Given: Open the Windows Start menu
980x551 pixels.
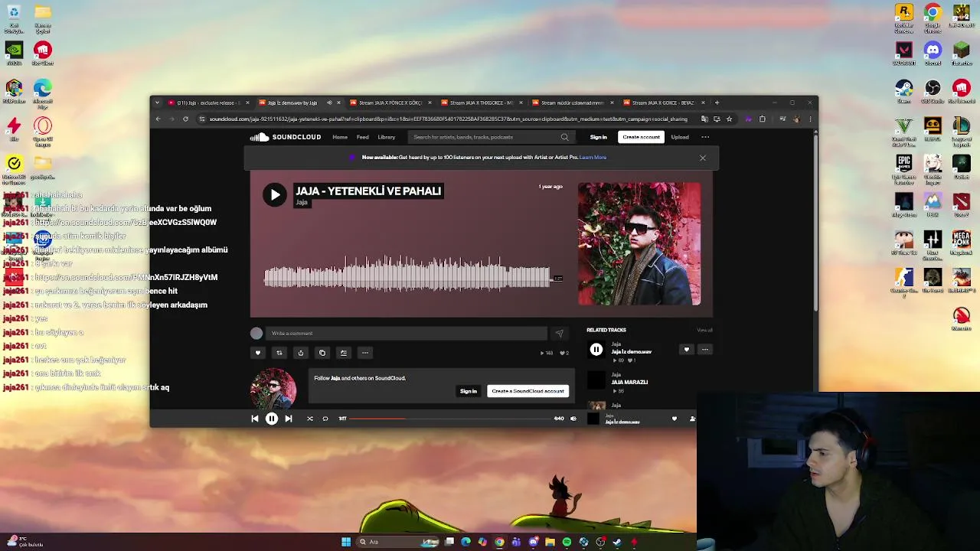Looking at the screenshot, I should click(346, 542).
